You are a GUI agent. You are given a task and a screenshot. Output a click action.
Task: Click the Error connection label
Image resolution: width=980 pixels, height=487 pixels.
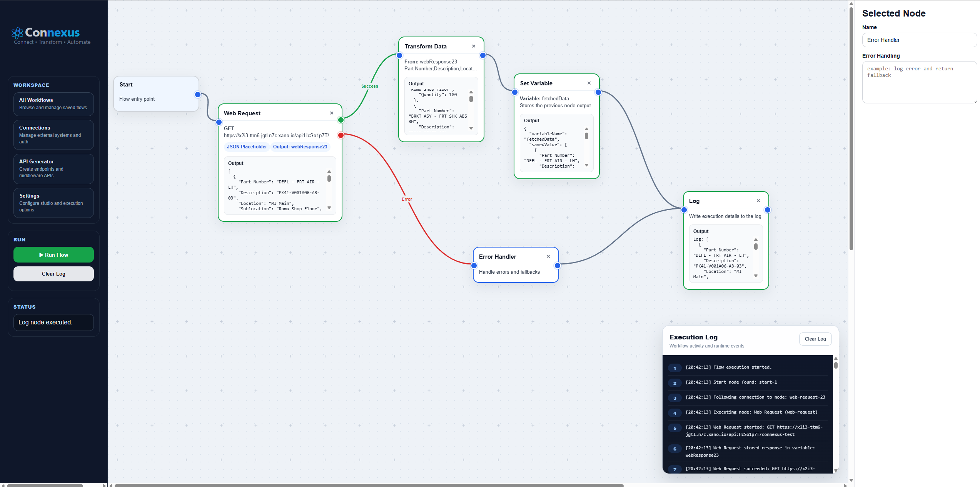click(x=407, y=199)
